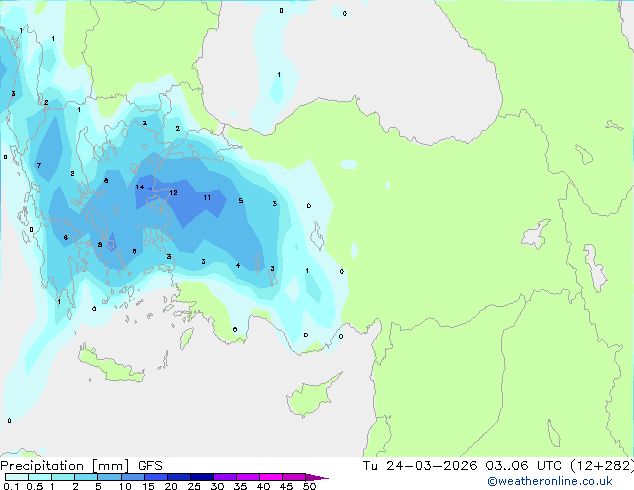
Task: Select the 5–10 mm legend swatch
Action: pyautogui.click(x=109, y=477)
